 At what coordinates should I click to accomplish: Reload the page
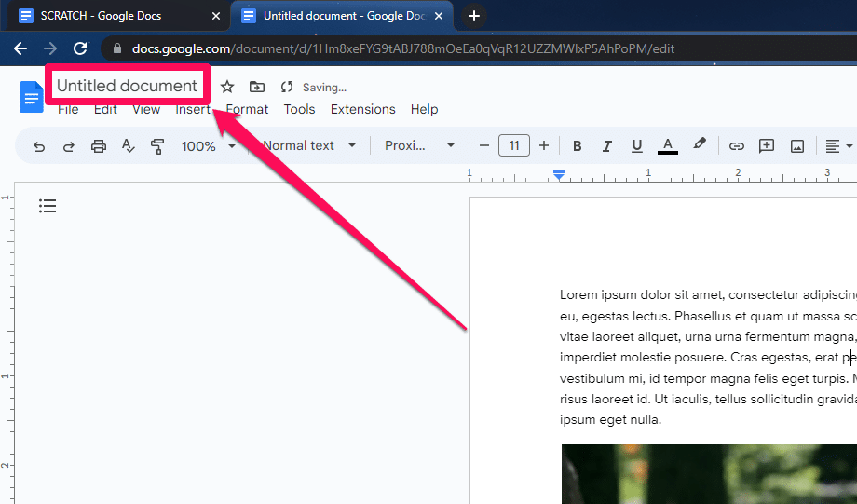(x=80, y=48)
